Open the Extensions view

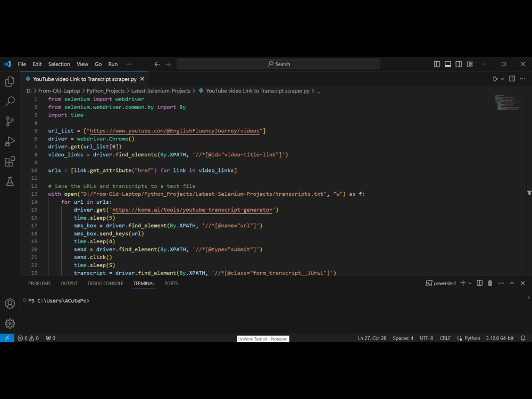tap(10, 161)
